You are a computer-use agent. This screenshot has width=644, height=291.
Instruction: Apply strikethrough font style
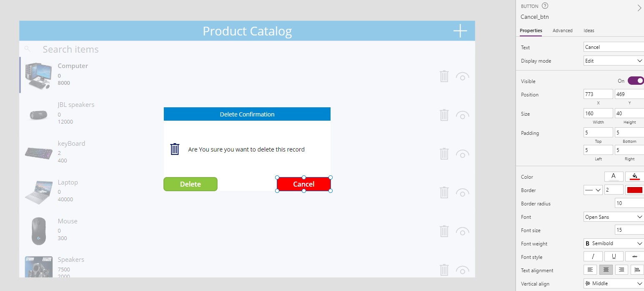point(634,256)
